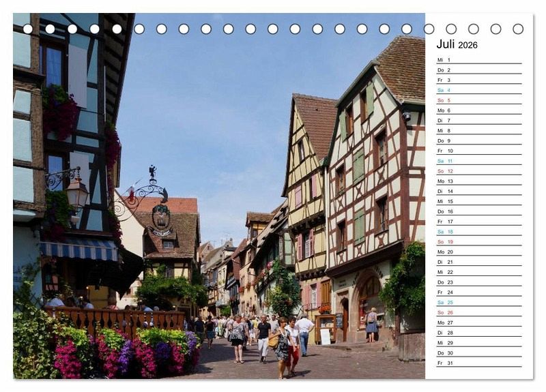Screen dimensions: 546x392
Task: Select the 'Sa 25' calendar row
Action: (x=479, y=302)
